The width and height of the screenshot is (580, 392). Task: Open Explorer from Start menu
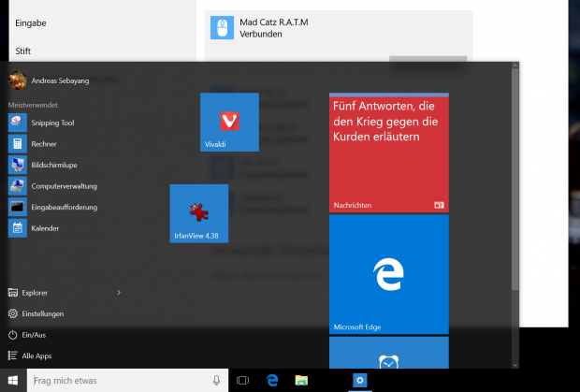(x=28, y=293)
